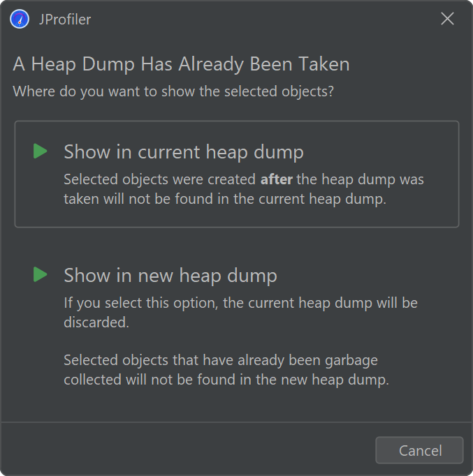Screen dimensions: 473x476
Task: Click green arrow beside Show in new heap dump
Action: tap(40, 274)
